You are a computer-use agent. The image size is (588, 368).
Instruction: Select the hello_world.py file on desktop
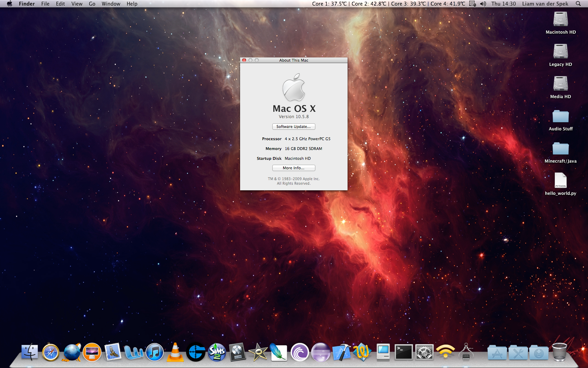click(560, 181)
